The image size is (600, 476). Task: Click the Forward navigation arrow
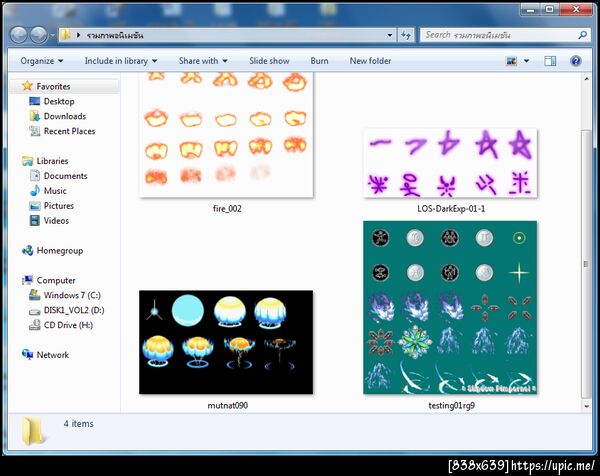point(38,35)
